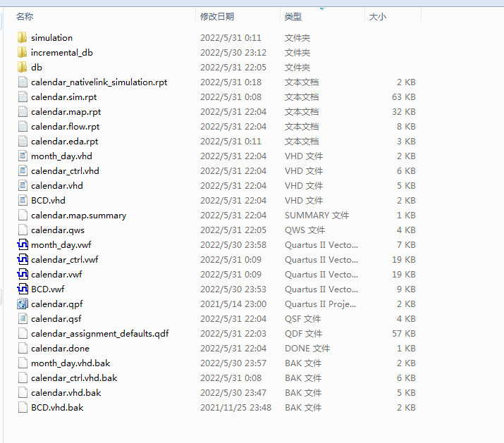The width and height of the screenshot is (504, 443).
Task: Select file name calendar.eda.rpt
Action: pos(64,142)
